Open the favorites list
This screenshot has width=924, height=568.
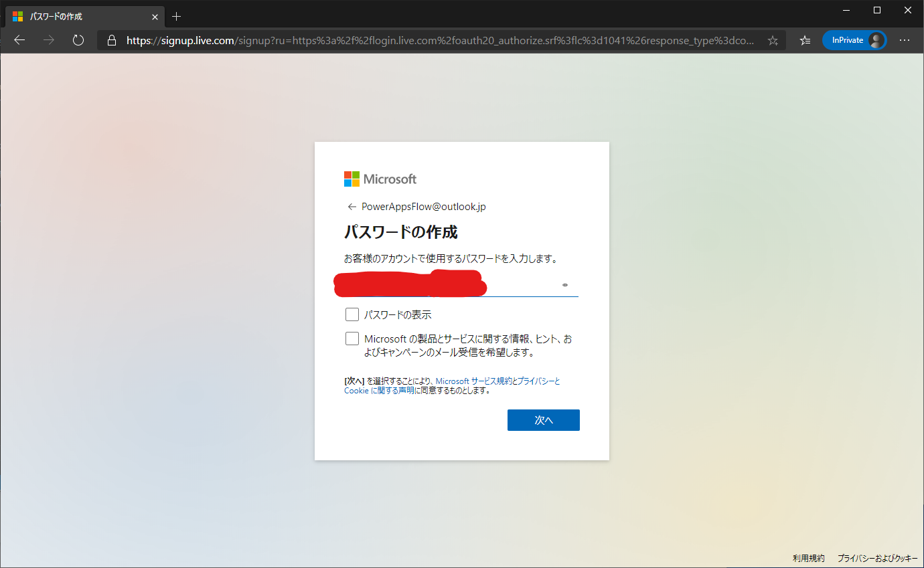805,40
